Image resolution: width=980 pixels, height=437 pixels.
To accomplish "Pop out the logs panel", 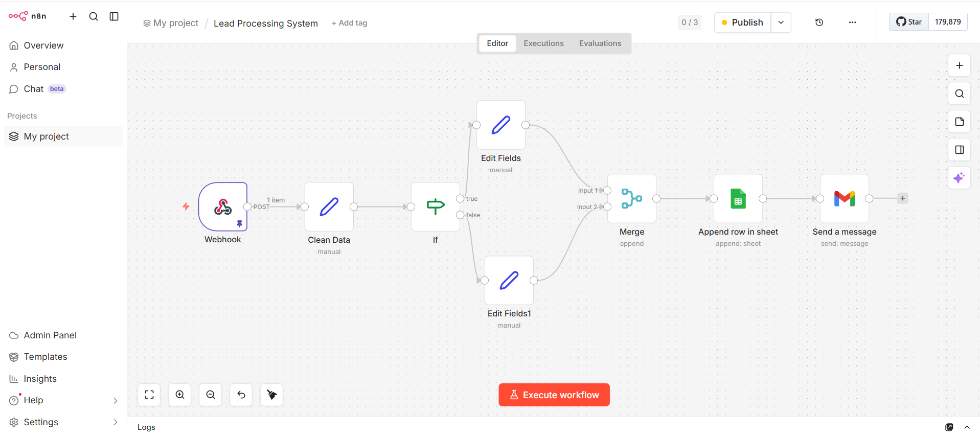I will (949, 427).
